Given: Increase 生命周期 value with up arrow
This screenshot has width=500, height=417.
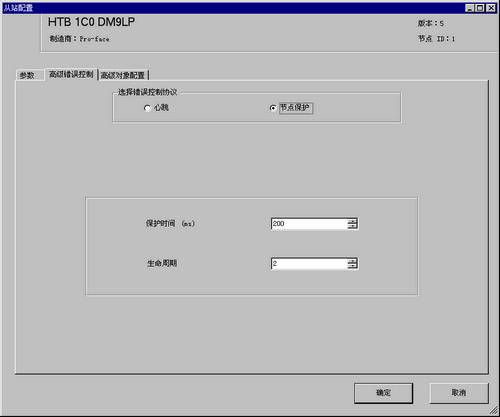Looking at the screenshot, I should click(x=352, y=261).
